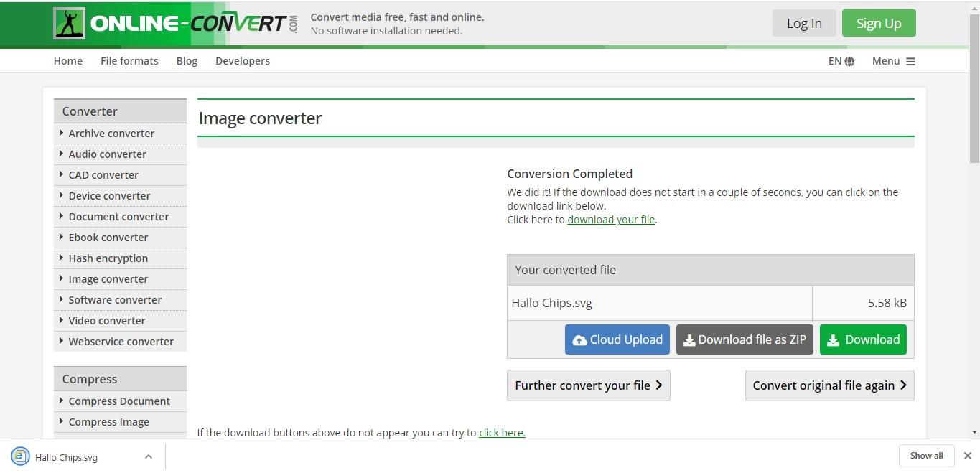Go to the Home menu item
The width and height of the screenshot is (980, 473).
68,61
